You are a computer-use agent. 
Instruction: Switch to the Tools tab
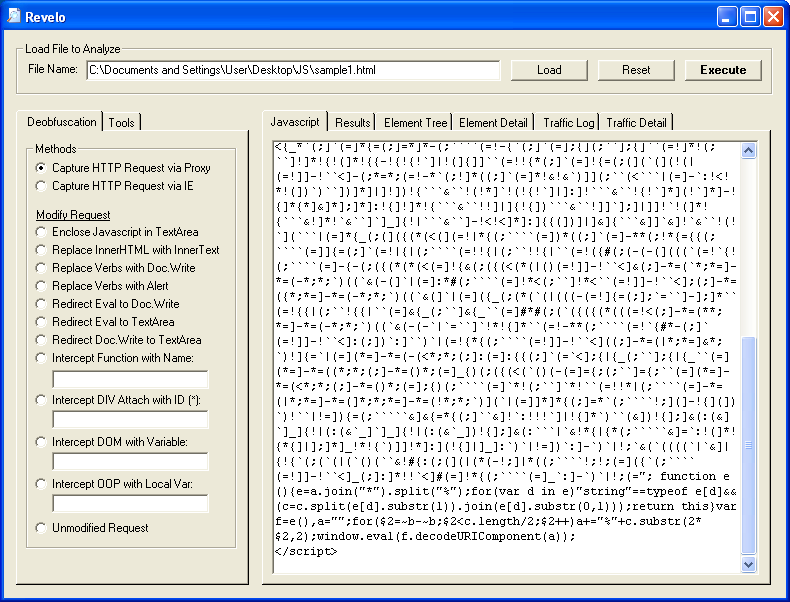tap(122, 122)
